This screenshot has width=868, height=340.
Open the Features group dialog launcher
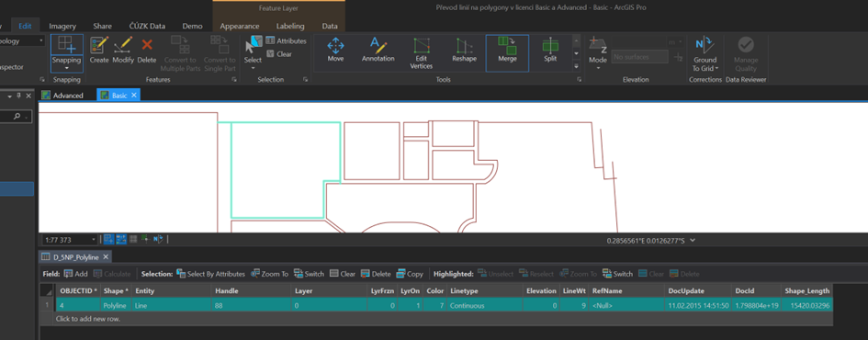point(234,80)
